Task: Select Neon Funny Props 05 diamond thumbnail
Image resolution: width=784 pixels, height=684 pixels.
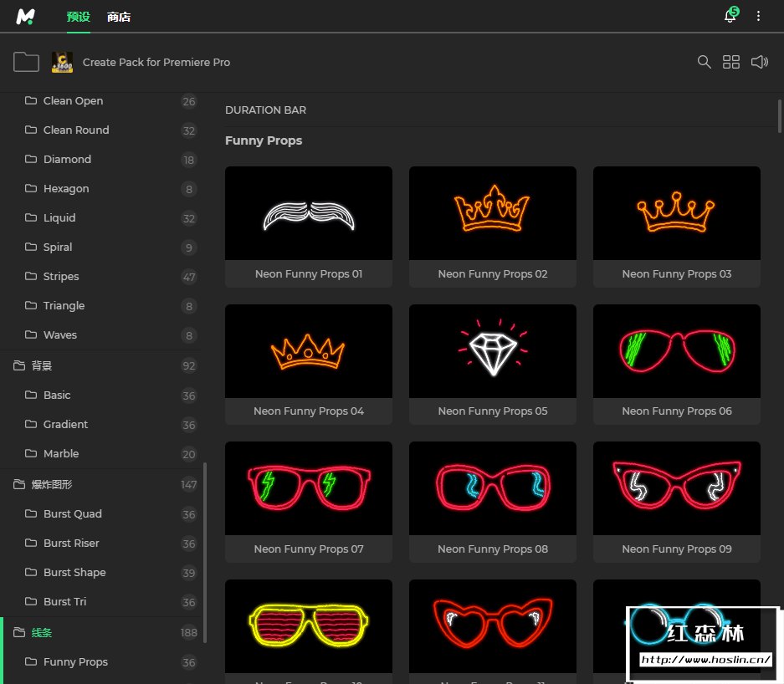Action: [492, 350]
